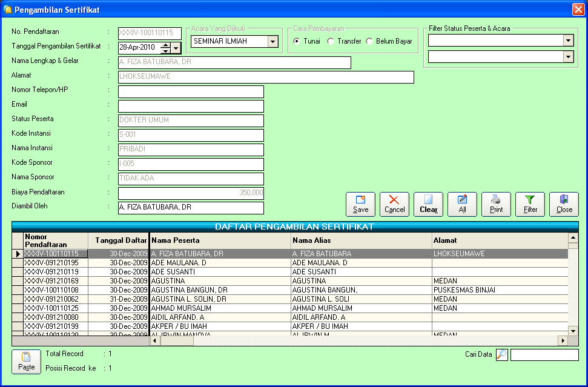588x387 pixels.
Task: Choose the Belum Bayar radio button
Action: tap(369, 41)
